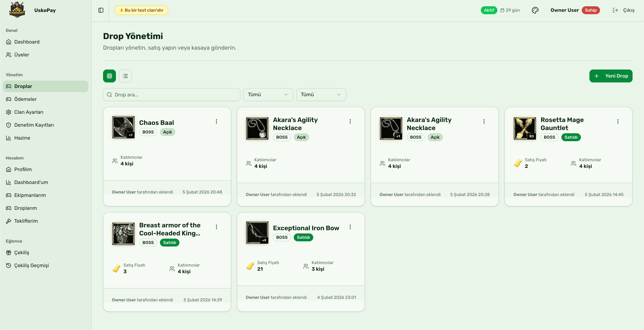Click the Aktif status badge
This screenshot has height=330, width=644.
(x=489, y=10)
